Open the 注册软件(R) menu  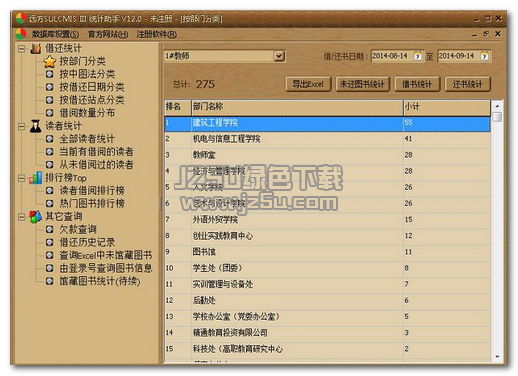(157, 34)
